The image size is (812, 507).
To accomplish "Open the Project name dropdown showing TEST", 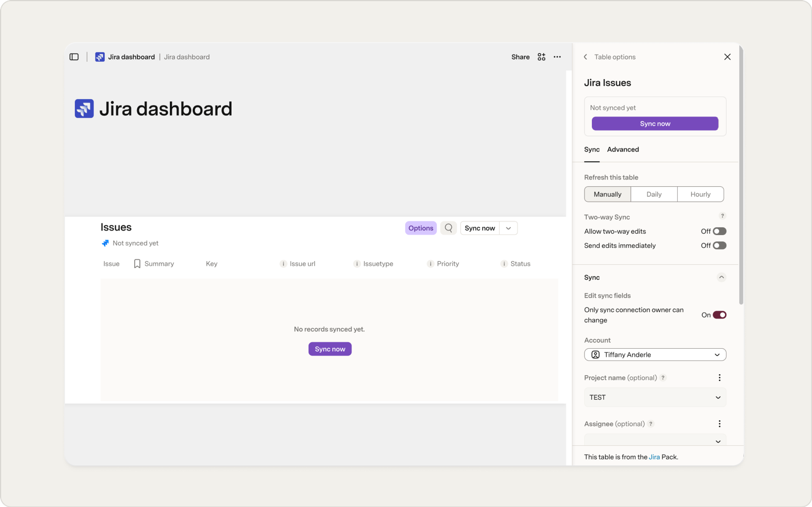I will [655, 397].
